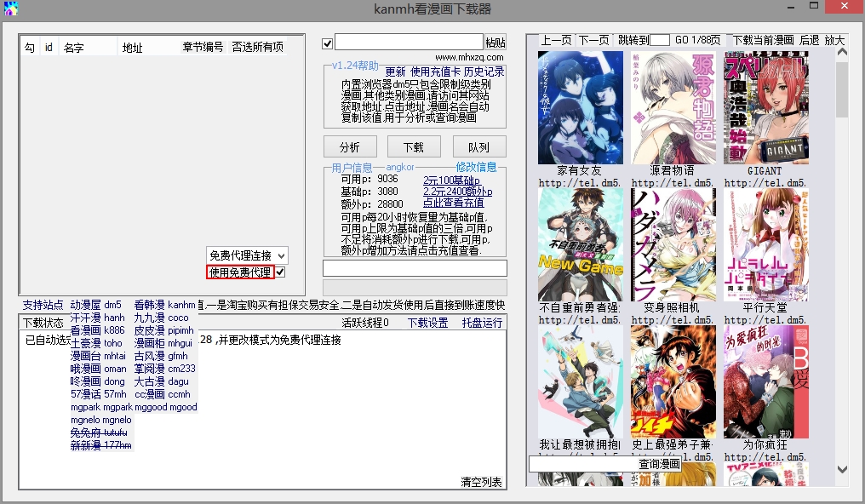Click the 放大 zoom button
The height and width of the screenshot is (504, 865).
834,40
